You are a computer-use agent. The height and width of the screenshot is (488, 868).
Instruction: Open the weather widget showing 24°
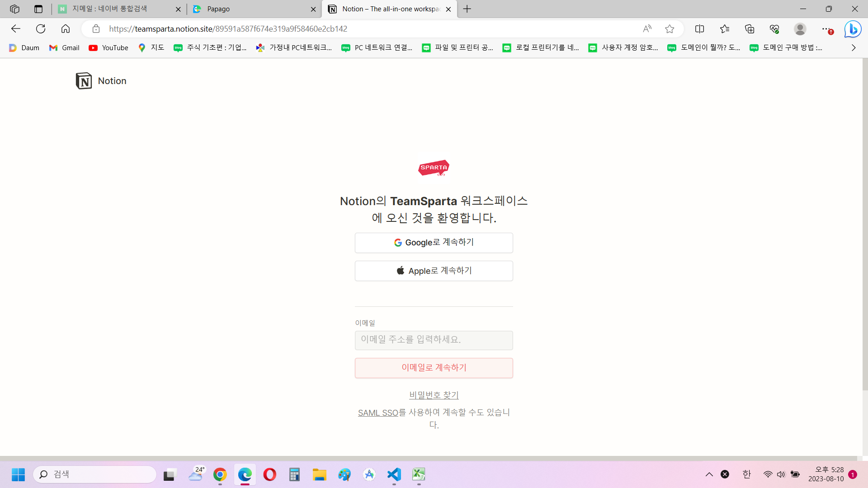point(196,474)
